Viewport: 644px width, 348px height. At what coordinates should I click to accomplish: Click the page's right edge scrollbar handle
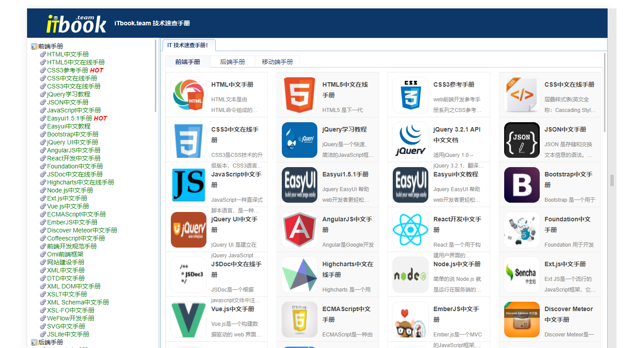612,180
